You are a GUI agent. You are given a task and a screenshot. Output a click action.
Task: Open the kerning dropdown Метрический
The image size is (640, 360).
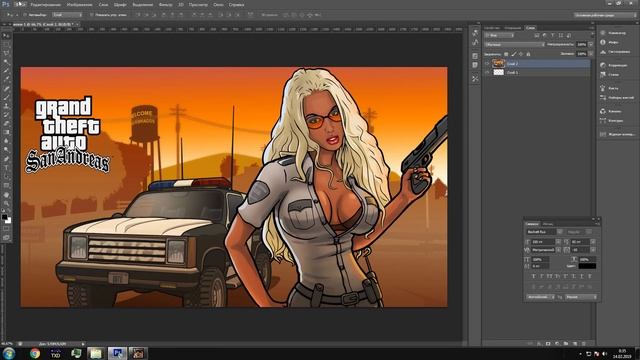pyautogui.click(x=546, y=250)
